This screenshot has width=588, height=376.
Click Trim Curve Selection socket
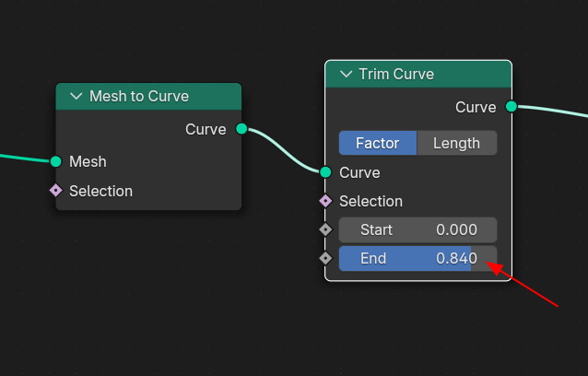(x=325, y=201)
